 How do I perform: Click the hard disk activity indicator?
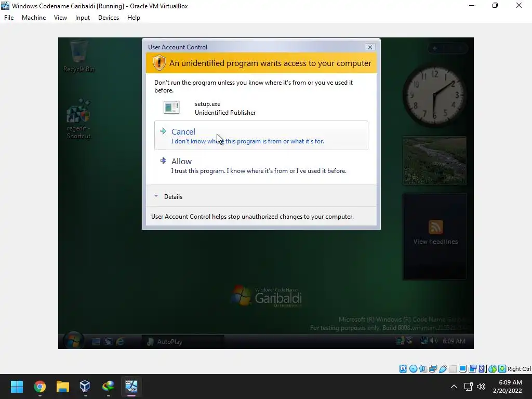point(403,369)
